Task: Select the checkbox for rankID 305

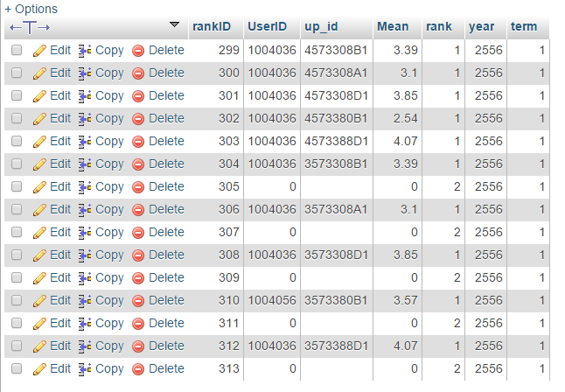Action: [17, 186]
